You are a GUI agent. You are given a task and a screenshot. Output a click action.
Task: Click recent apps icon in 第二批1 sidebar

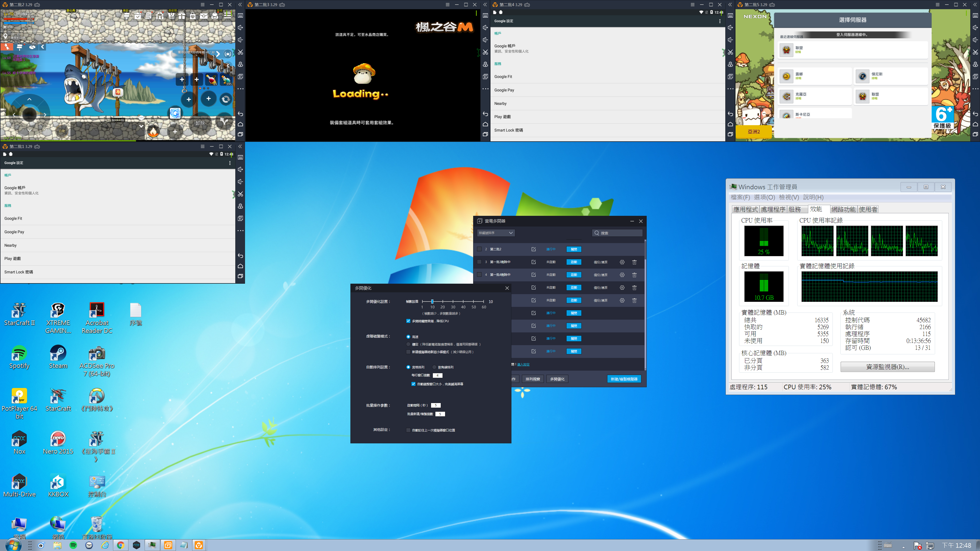coord(240,276)
